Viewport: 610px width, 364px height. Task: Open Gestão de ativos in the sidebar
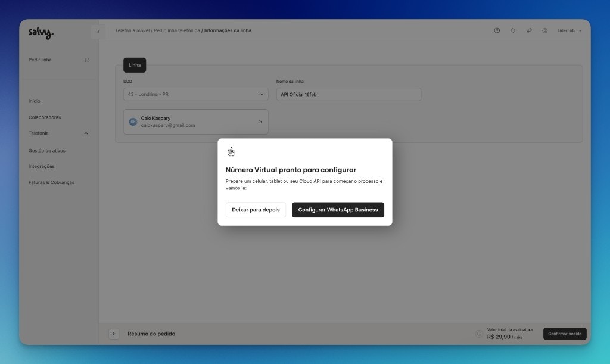pos(47,151)
